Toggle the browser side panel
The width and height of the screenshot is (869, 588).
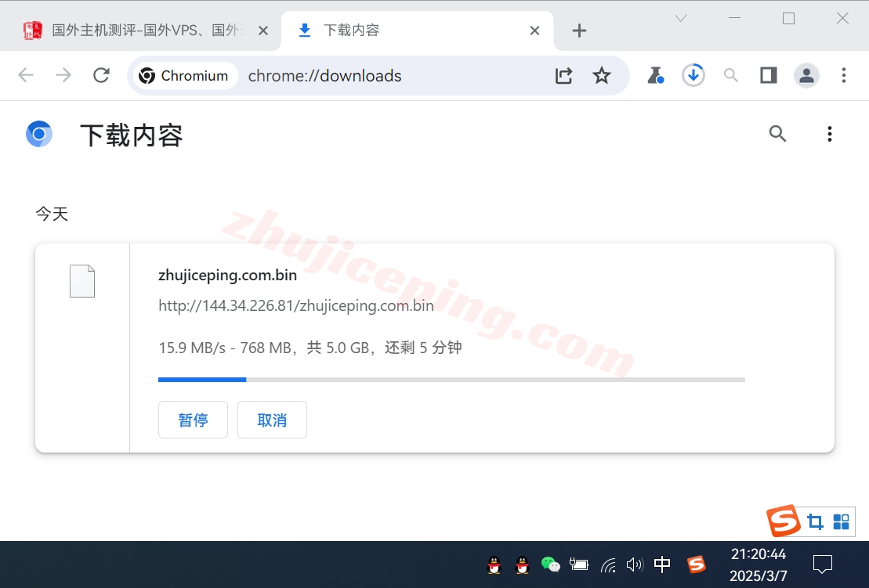[x=769, y=75]
